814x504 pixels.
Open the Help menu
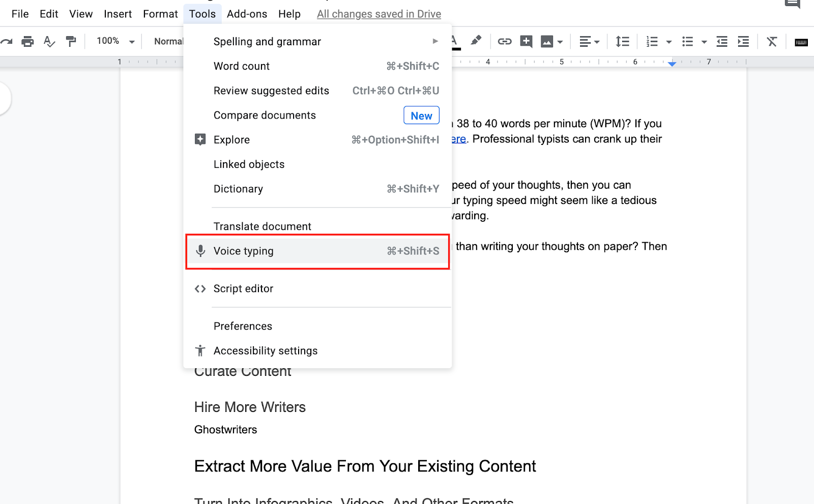289,14
